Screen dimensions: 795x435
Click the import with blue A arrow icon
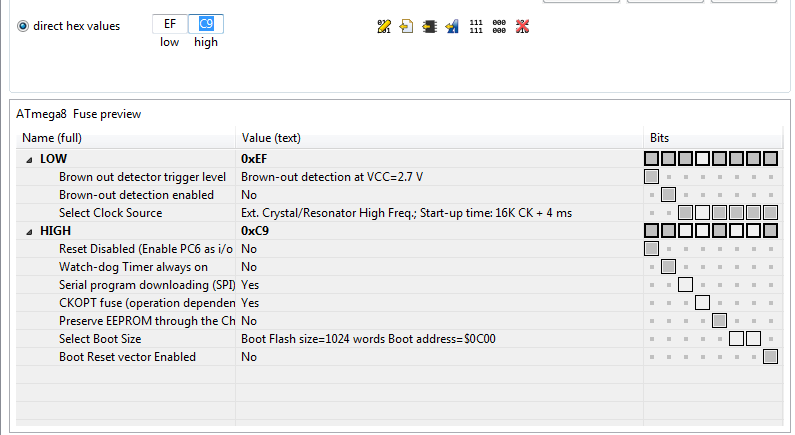click(x=452, y=26)
